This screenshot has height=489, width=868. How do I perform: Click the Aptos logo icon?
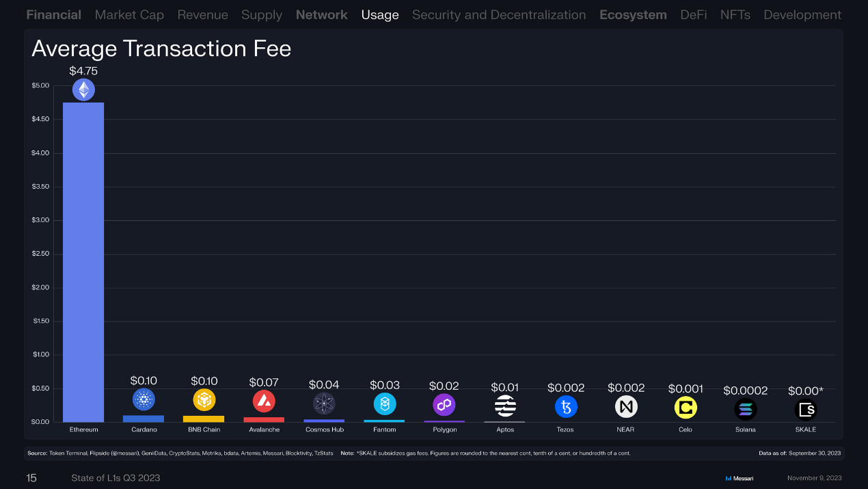pos(505,406)
